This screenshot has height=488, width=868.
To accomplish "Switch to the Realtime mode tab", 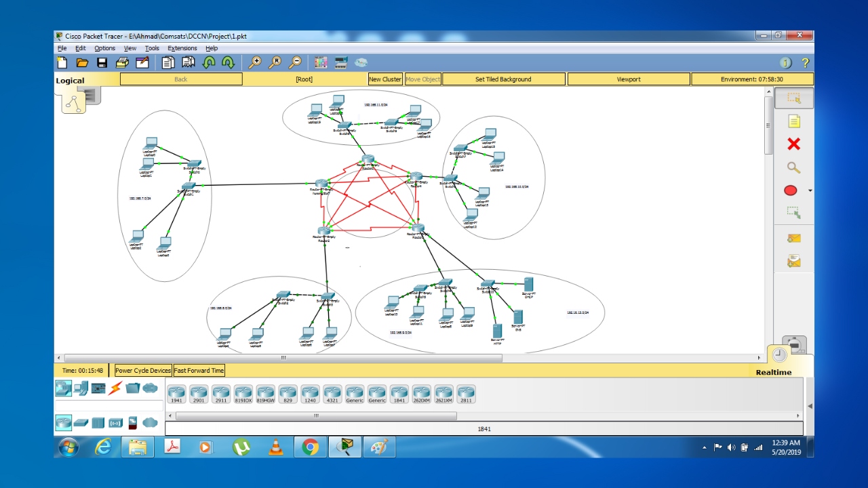I will click(x=774, y=372).
